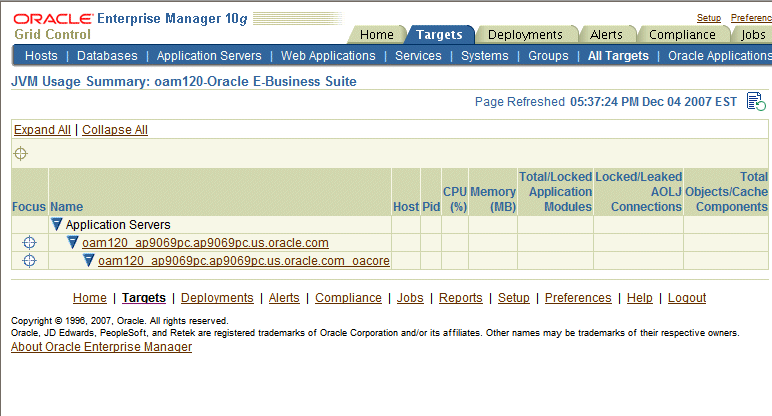Open Services subtab
This screenshot has width=772, height=416.
418,56
